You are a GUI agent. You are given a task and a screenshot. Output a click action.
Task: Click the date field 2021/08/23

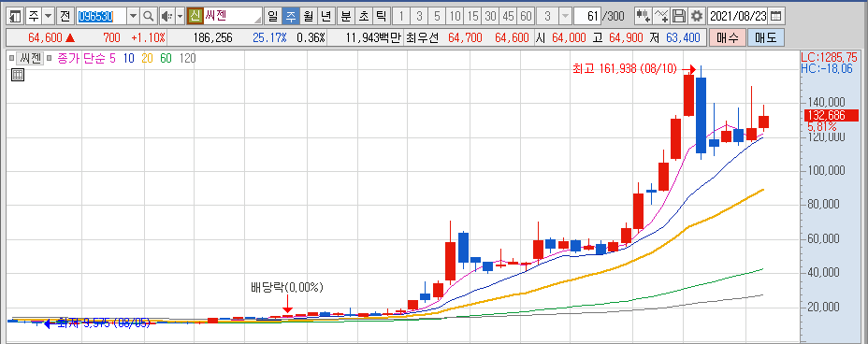(x=739, y=16)
